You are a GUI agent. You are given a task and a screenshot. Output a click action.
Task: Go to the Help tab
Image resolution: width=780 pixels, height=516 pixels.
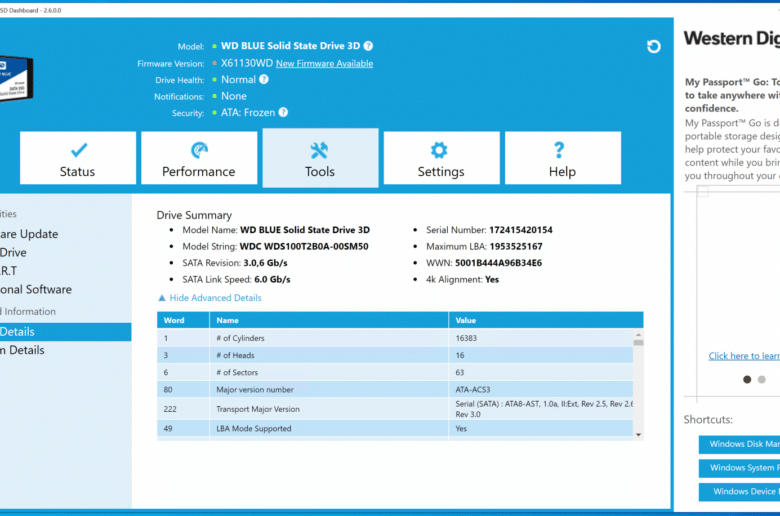563,158
